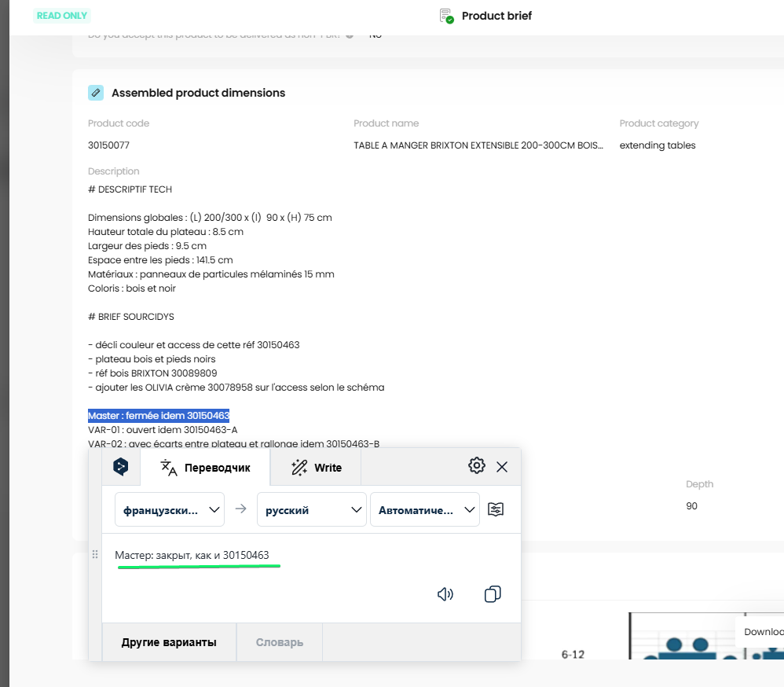Screen dimensions: 784x687
Task: Close the DeepL translator popup
Action: 502,467
